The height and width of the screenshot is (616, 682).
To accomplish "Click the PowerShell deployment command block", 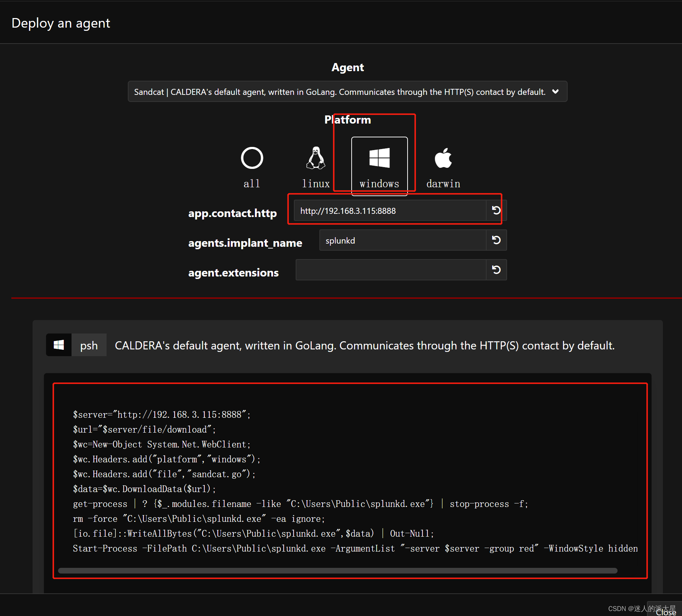I will click(351, 481).
